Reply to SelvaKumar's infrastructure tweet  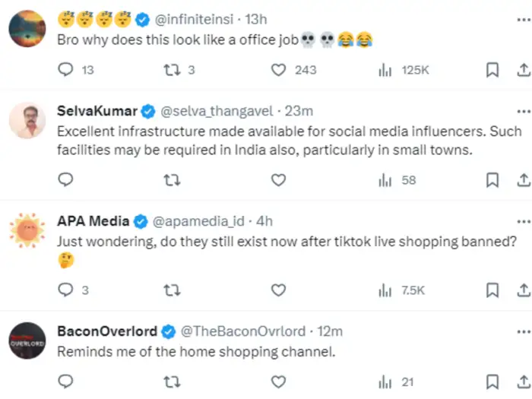(66, 180)
